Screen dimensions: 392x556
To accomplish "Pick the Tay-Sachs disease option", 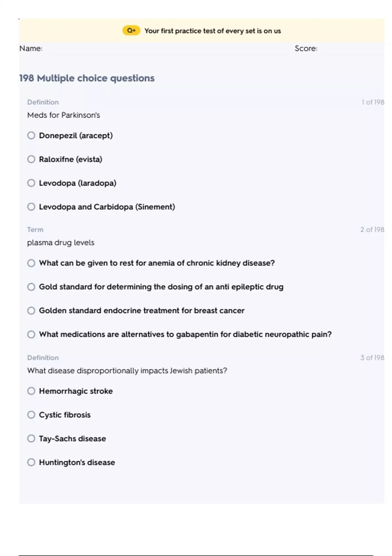I will click(31, 438).
